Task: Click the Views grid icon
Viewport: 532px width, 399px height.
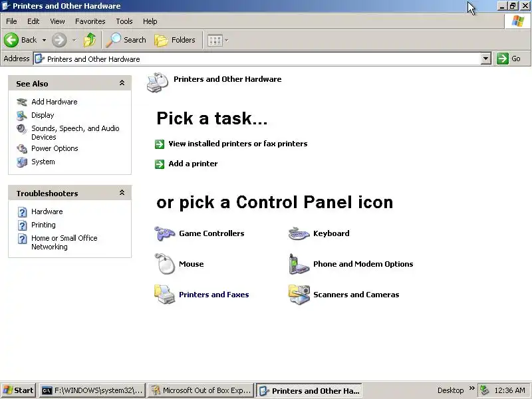Action: tap(215, 41)
